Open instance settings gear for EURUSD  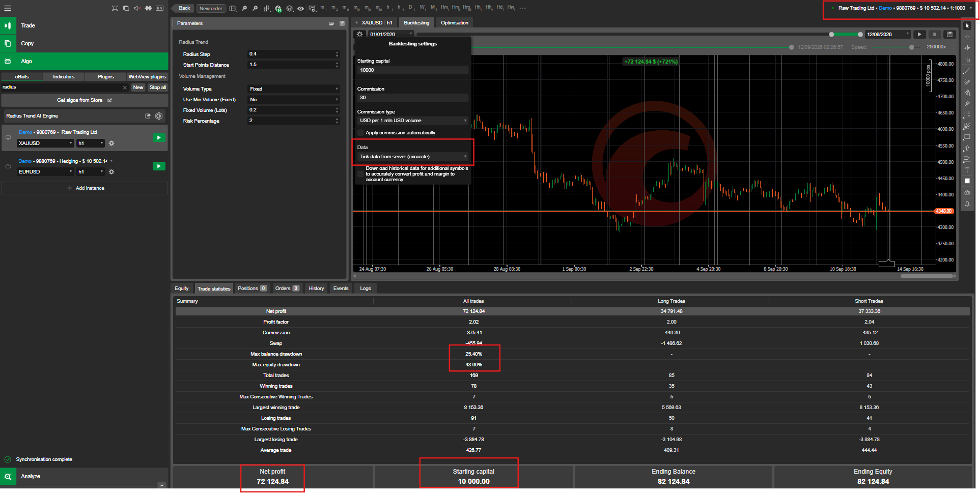click(x=111, y=172)
